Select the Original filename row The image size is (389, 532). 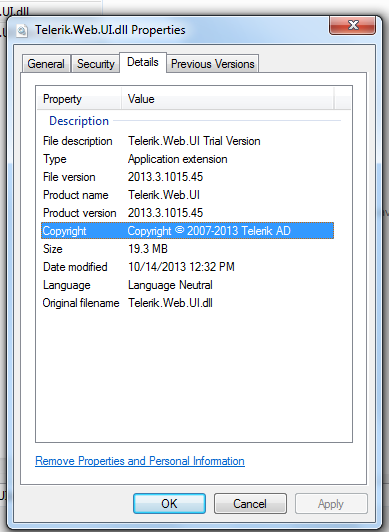187,303
